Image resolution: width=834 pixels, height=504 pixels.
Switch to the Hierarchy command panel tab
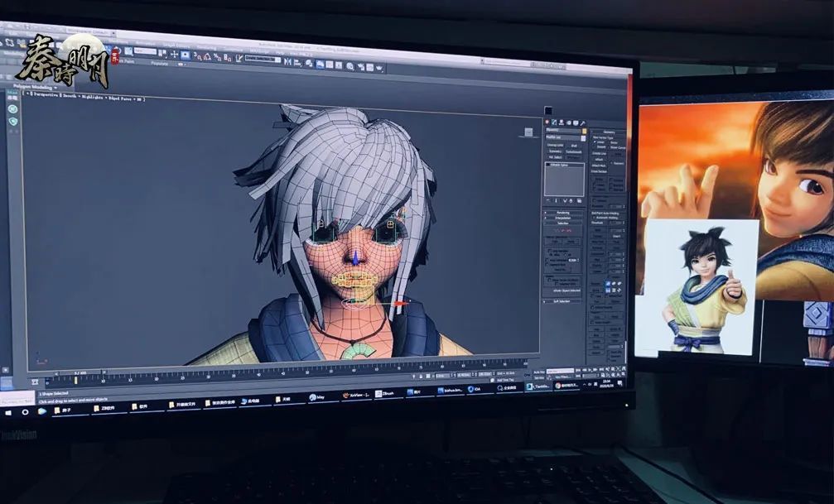pyautogui.click(x=562, y=122)
